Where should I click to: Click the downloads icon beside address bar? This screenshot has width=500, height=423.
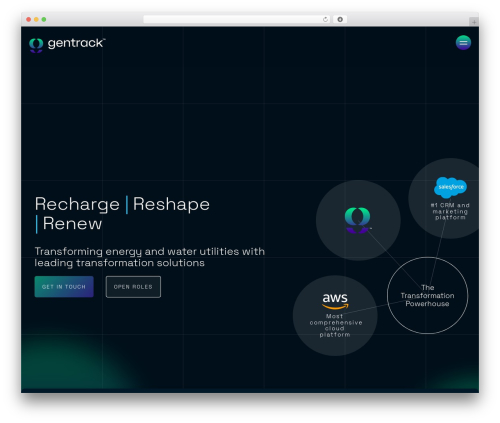(340, 19)
